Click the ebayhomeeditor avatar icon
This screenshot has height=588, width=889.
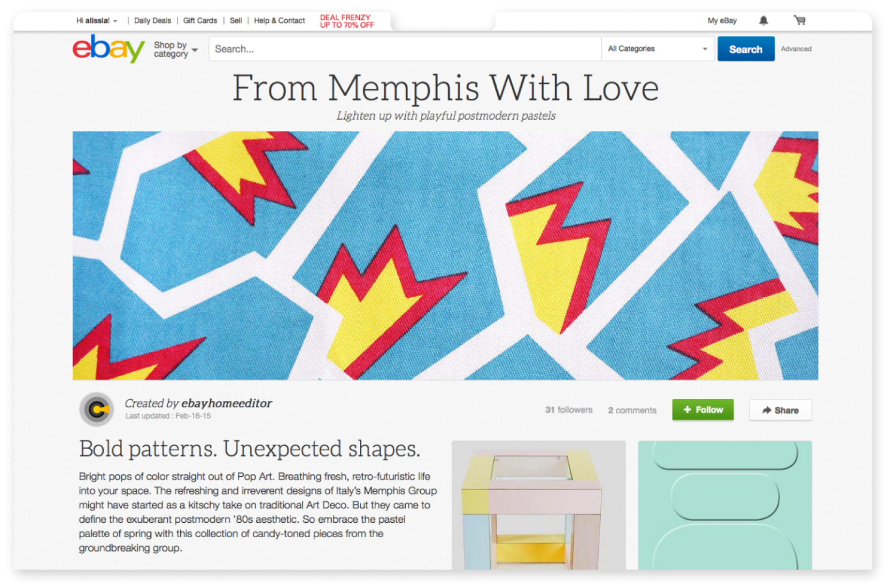(x=97, y=409)
